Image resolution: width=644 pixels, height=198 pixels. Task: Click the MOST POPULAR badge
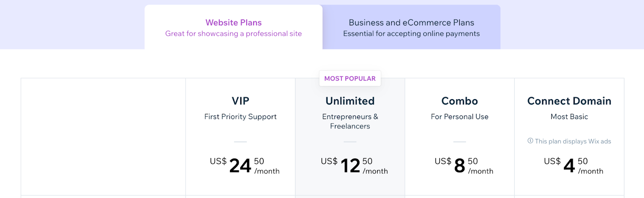pos(350,78)
